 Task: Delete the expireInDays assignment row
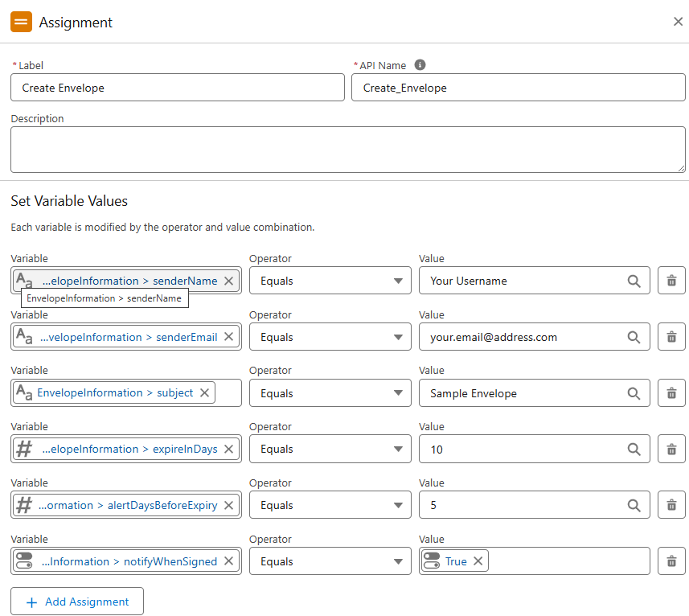click(671, 449)
